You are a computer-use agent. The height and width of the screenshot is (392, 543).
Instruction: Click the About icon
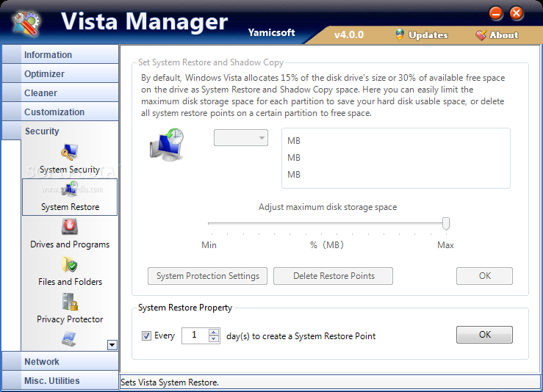[x=481, y=35]
